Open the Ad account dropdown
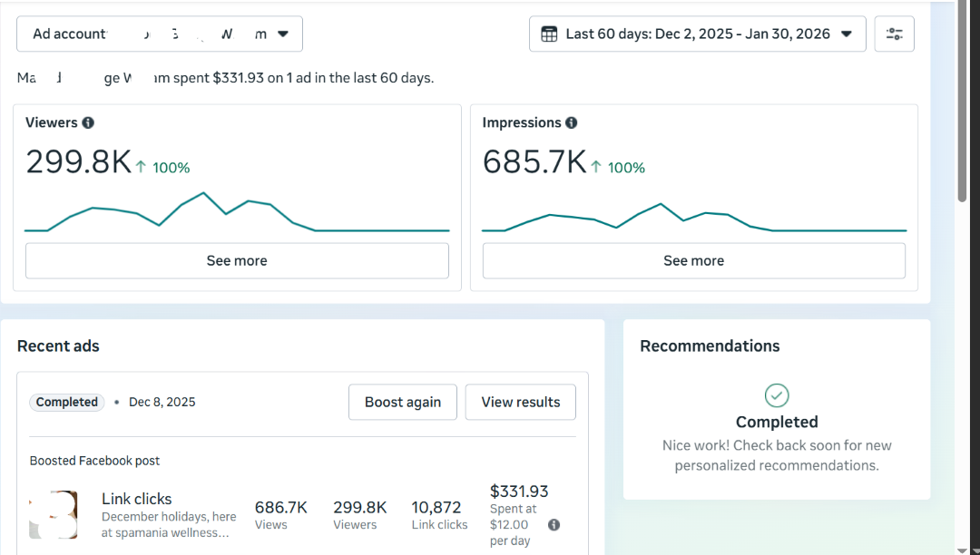This screenshot has height=555, width=980. coord(159,34)
